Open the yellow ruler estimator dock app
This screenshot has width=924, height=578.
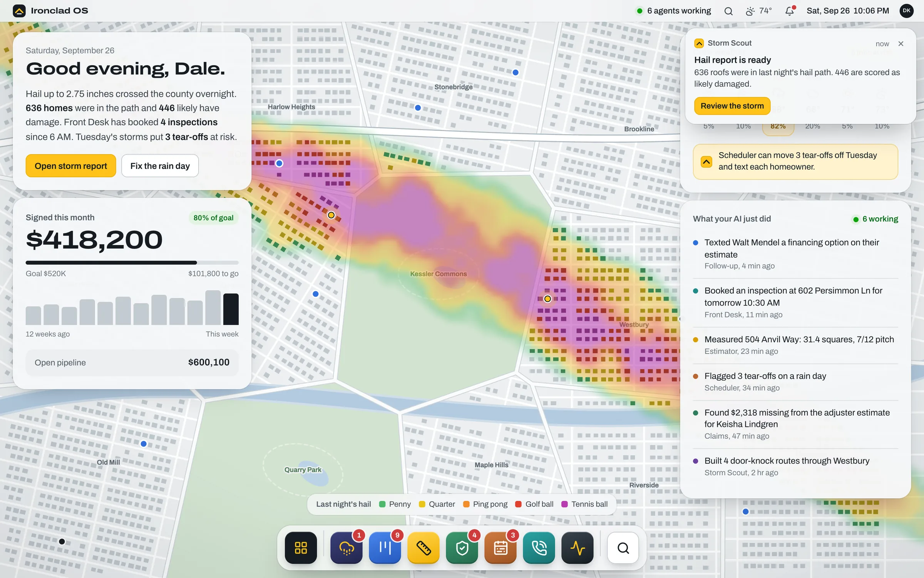pyautogui.click(x=423, y=548)
